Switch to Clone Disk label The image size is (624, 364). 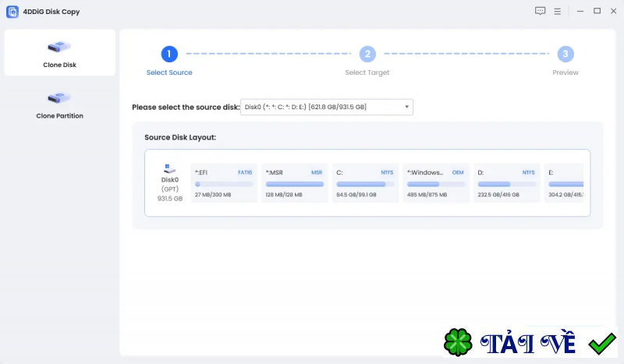60,65
